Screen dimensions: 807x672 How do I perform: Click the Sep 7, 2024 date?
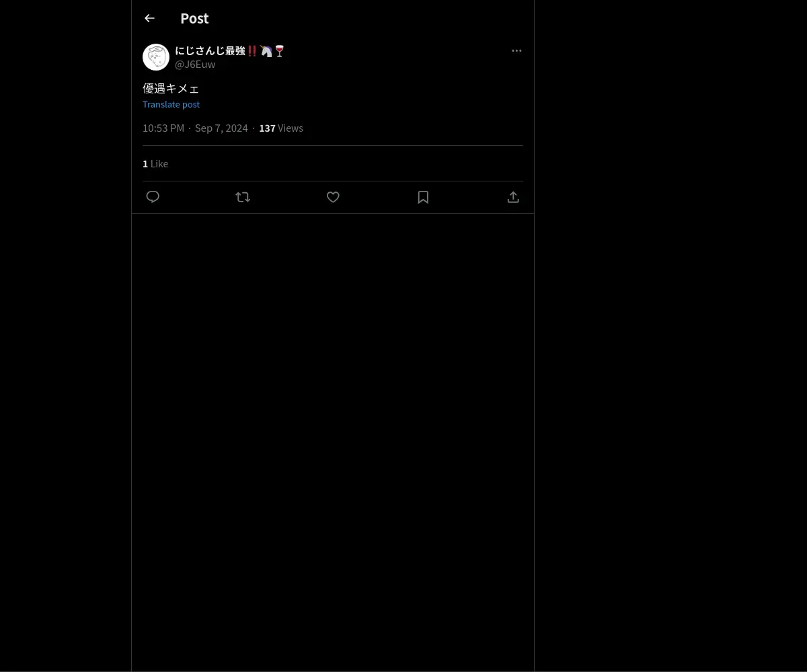[221, 128]
